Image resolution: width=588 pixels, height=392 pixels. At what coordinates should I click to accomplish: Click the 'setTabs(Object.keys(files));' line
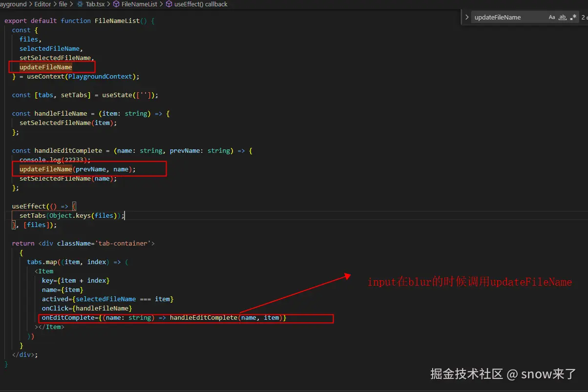click(x=72, y=215)
